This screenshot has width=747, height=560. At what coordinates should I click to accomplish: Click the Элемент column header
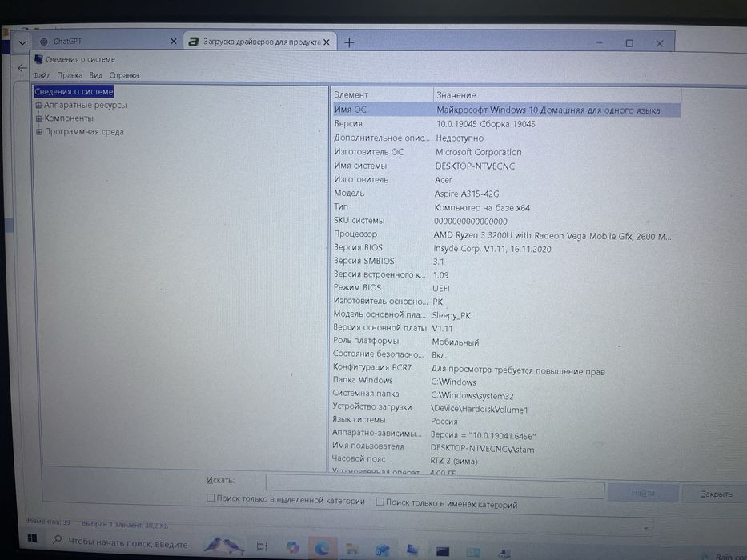click(382, 94)
